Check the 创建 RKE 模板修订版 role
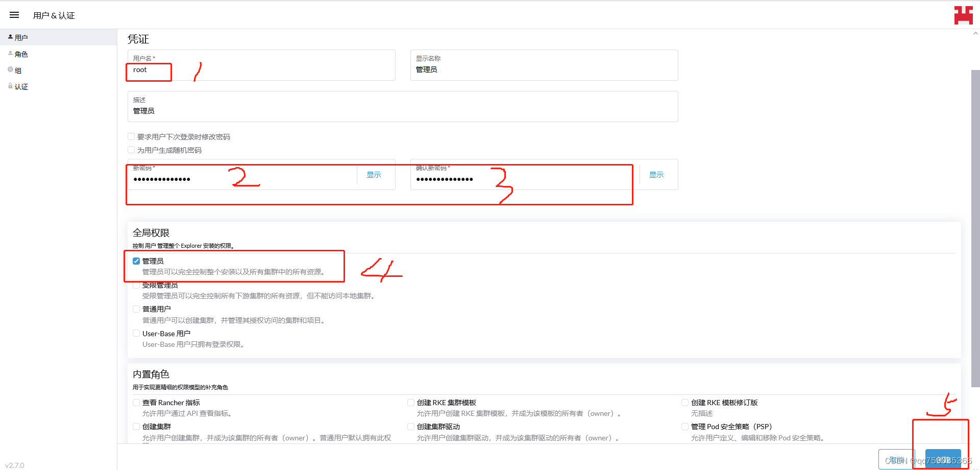Viewport: 980px width, 470px height. tap(685, 403)
